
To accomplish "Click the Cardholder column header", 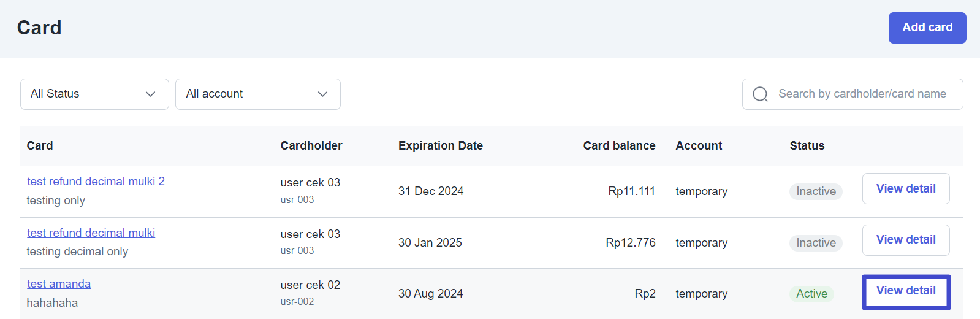I will click(311, 146).
